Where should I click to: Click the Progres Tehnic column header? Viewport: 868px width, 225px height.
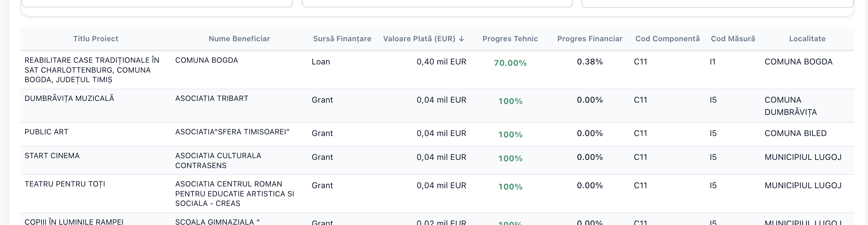510,39
